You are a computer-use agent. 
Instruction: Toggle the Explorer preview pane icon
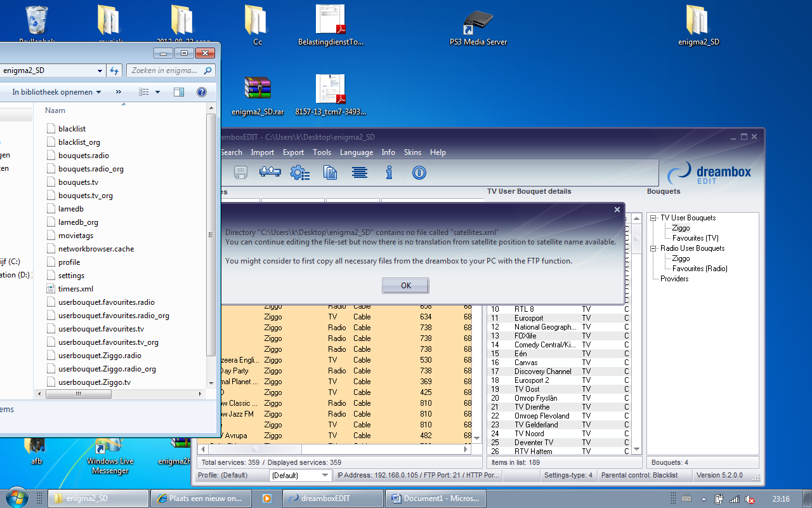pyautogui.click(x=179, y=92)
